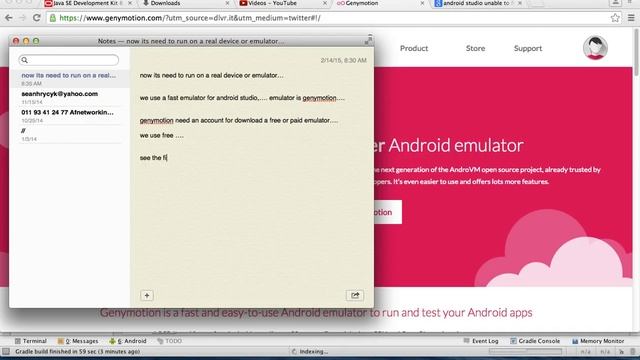Click the Gradle build finished status message
Screen dimensions: 640x360
pyautogui.click(x=78, y=351)
